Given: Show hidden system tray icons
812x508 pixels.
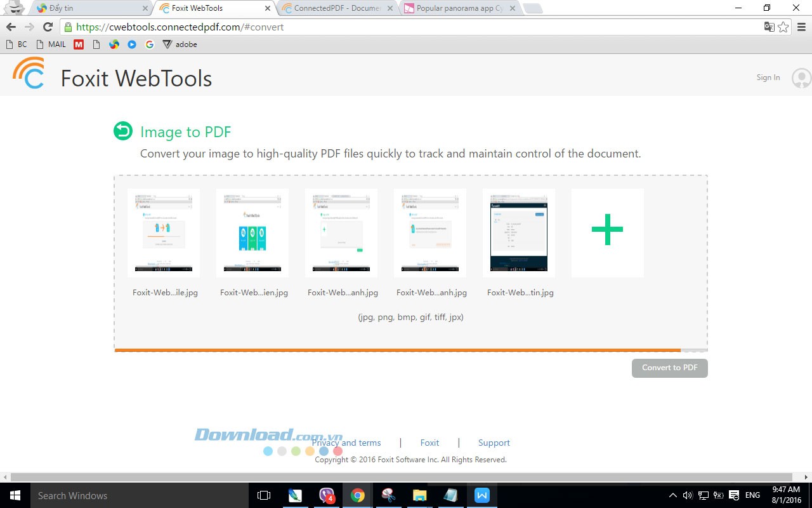Looking at the screenshot, I should [x=672, y=495].
